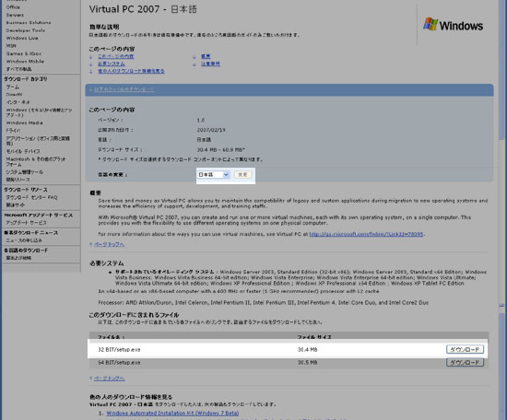This screenshot has height=420, width=507.
Task: Select ゲーム download category
Action: point(13,87)
